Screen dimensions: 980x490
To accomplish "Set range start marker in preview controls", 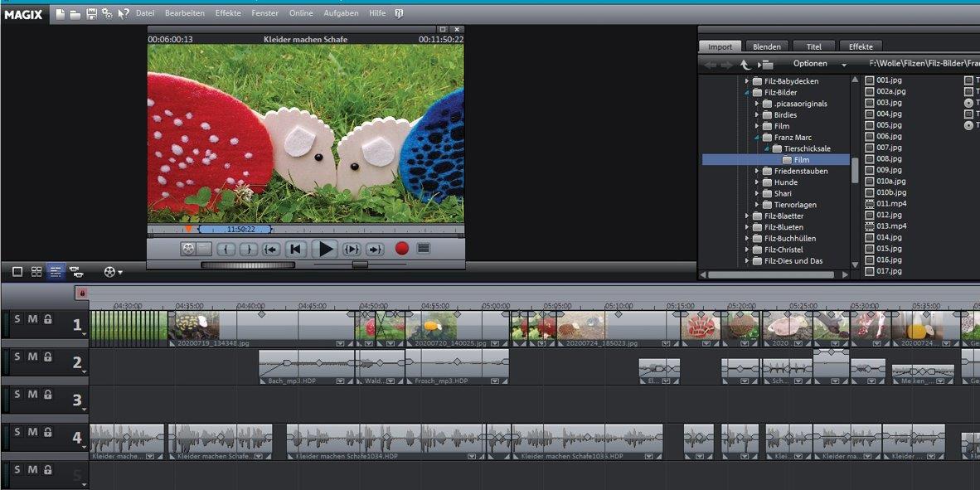I will point(226,249).
